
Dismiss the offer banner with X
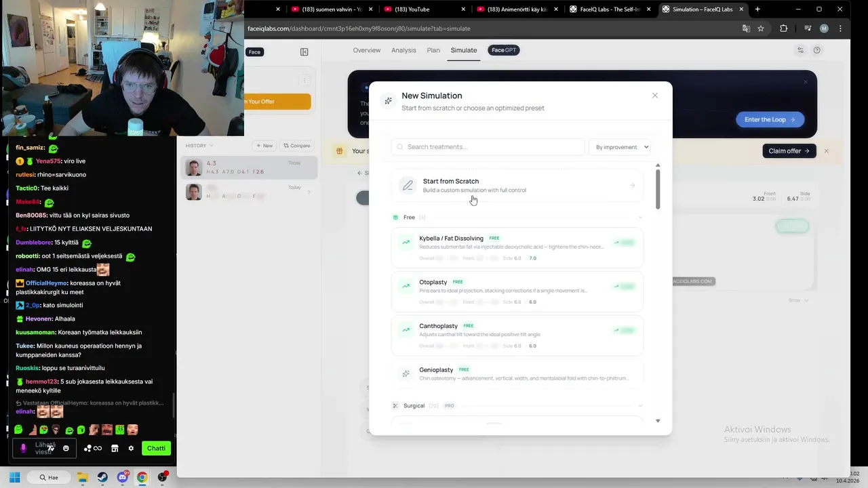[827, 151]
